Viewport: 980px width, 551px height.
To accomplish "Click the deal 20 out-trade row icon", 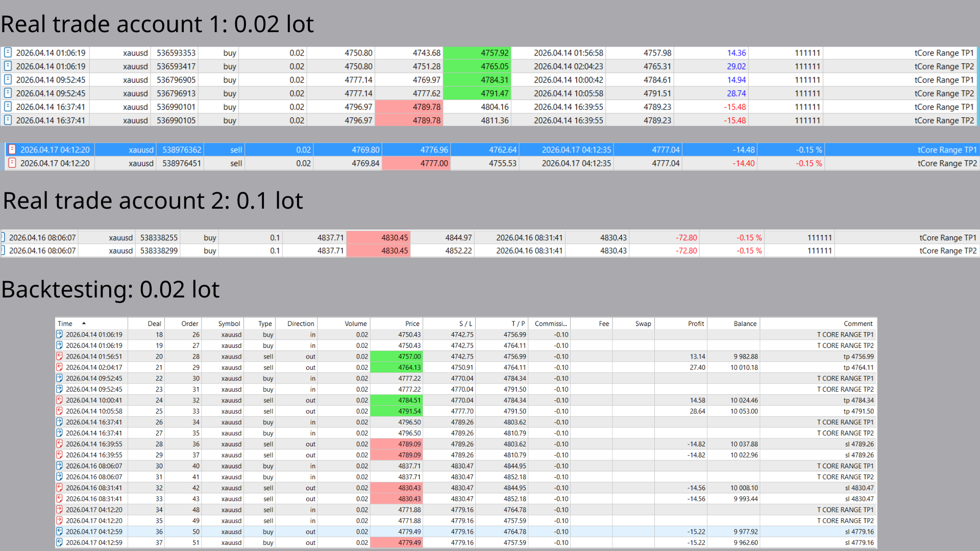I will click(59, 357).
